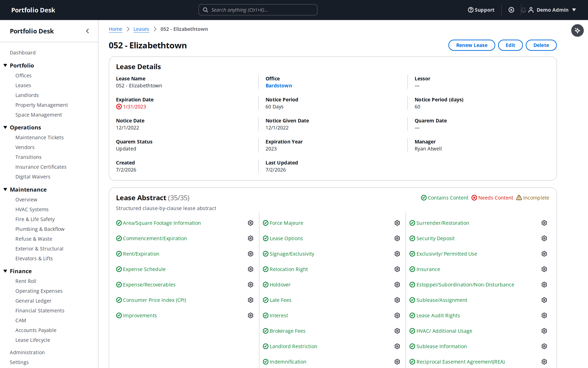This screenshot has height=368, width=588.
Task: Open Settings in sidebar
Action: (x=19, y=362)
